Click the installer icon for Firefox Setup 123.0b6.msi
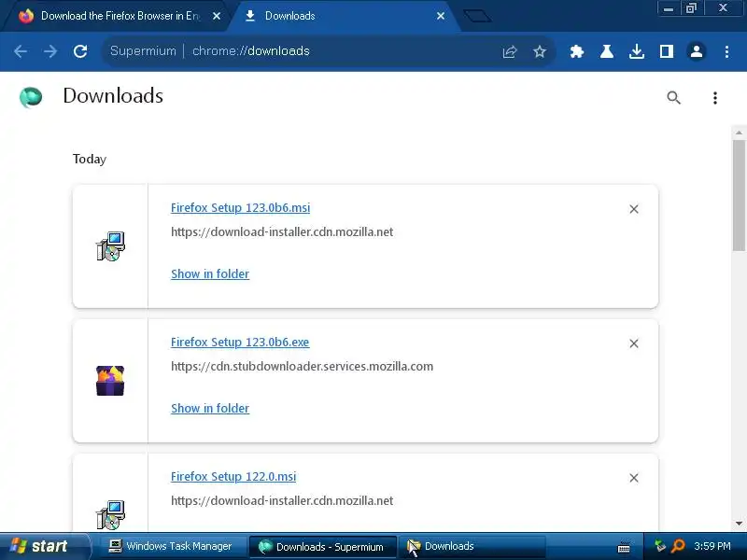747x560 pixels. pos(110,246)
